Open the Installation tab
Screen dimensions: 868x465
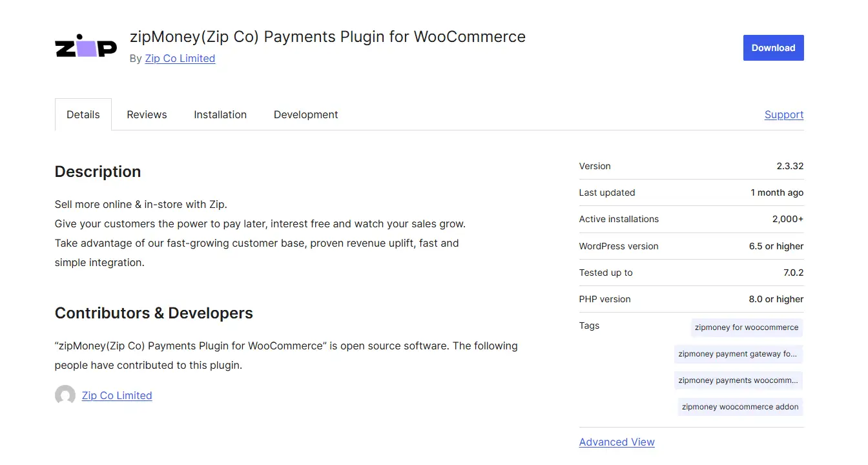tap(220, 114)
